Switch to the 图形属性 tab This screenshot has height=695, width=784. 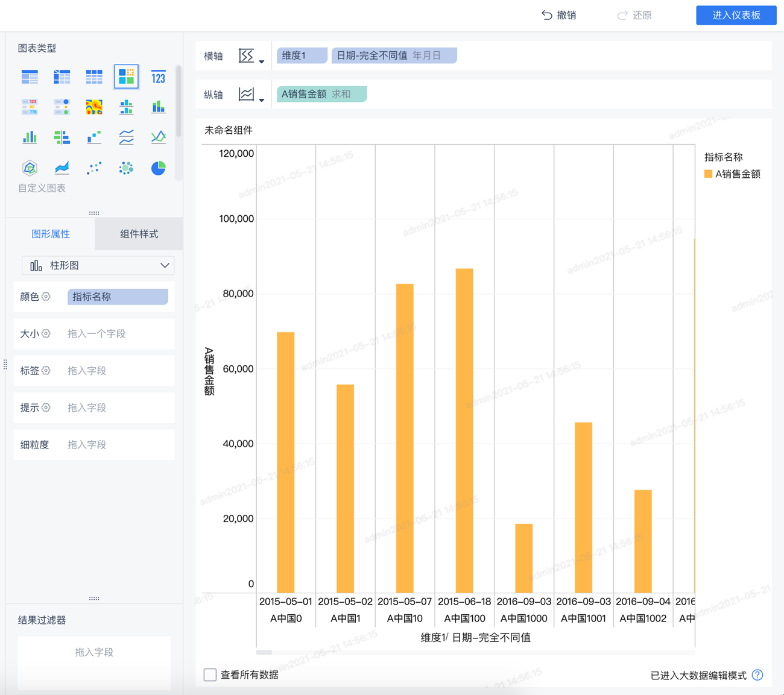click(x=51, y=234)
